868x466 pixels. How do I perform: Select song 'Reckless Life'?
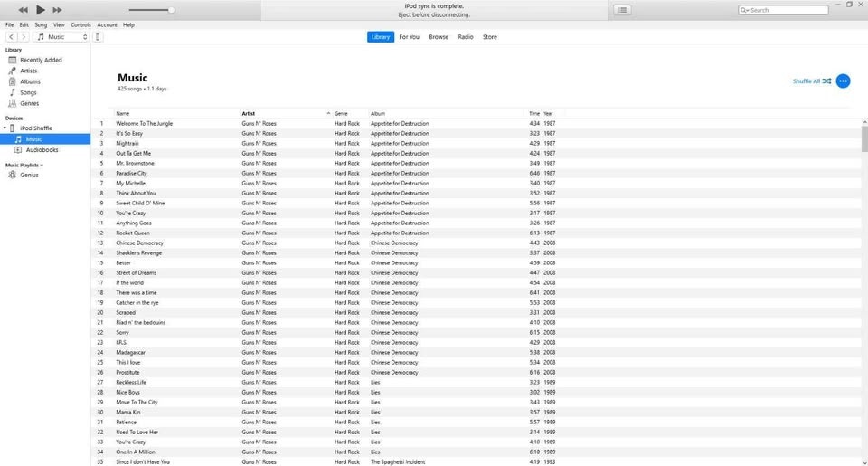(131, 383)
